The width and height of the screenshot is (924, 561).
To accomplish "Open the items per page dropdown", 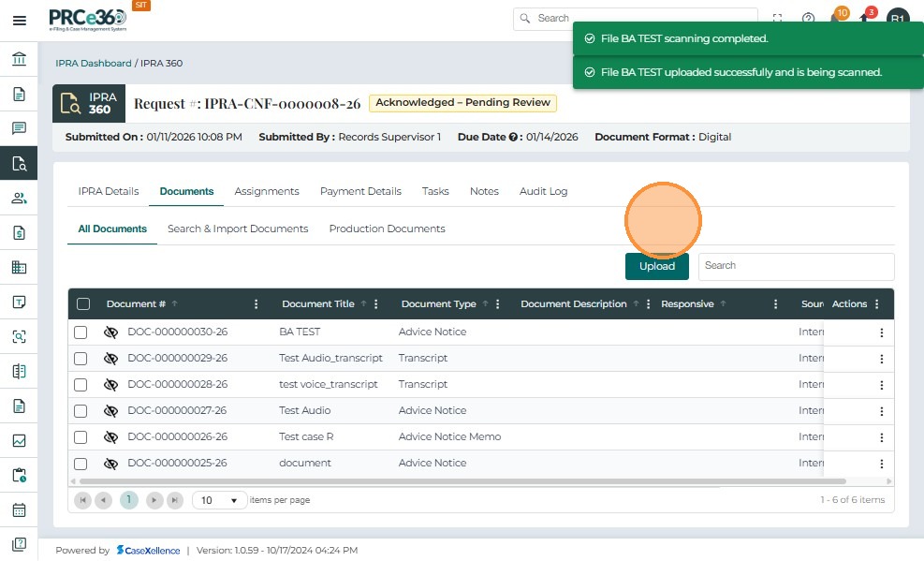I will click(219, 500).
